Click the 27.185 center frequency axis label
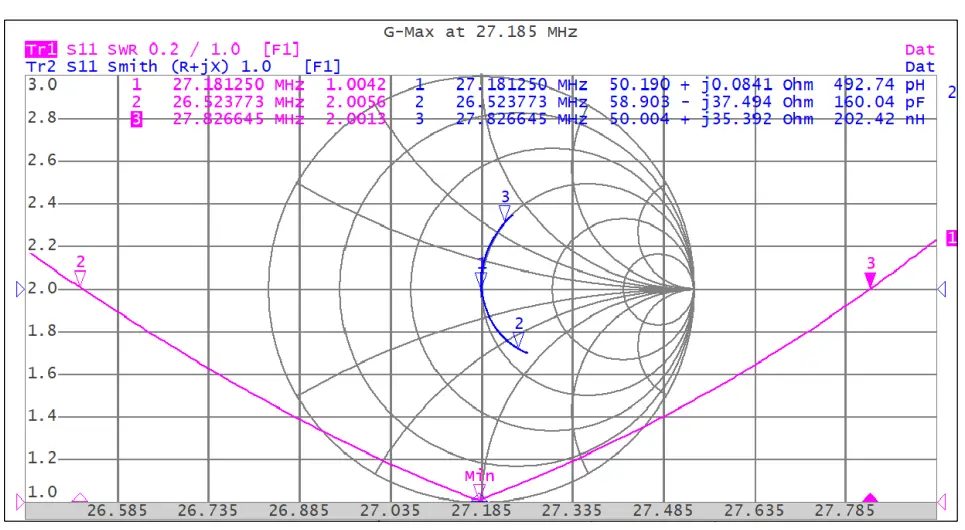 click(x=481, y=510)
